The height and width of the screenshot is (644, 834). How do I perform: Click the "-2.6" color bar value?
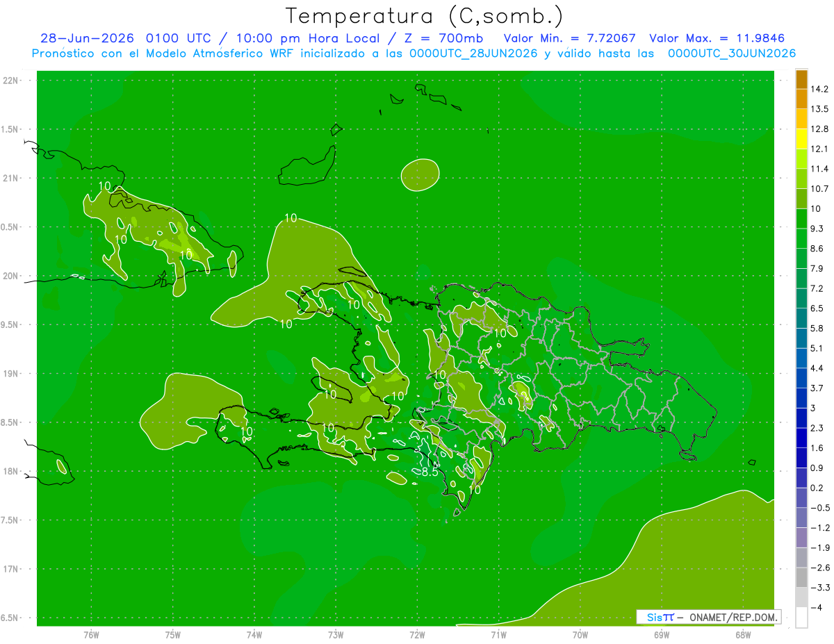[821, 568]
